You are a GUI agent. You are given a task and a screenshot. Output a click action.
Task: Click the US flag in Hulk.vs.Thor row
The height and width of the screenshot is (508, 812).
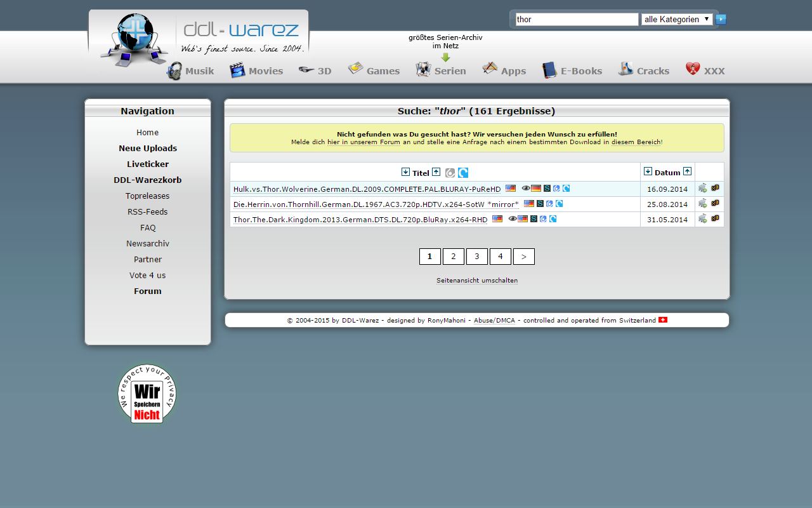(511, 189)
